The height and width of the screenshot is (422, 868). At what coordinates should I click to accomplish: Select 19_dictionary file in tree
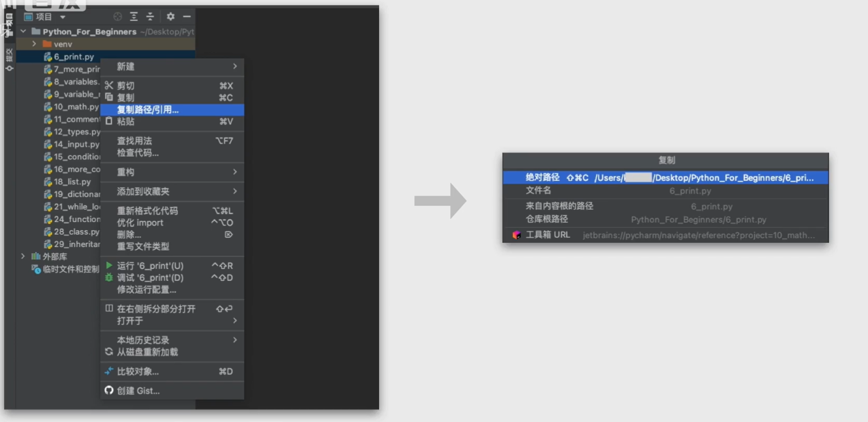pyautogui.click(x=72, y=194)
